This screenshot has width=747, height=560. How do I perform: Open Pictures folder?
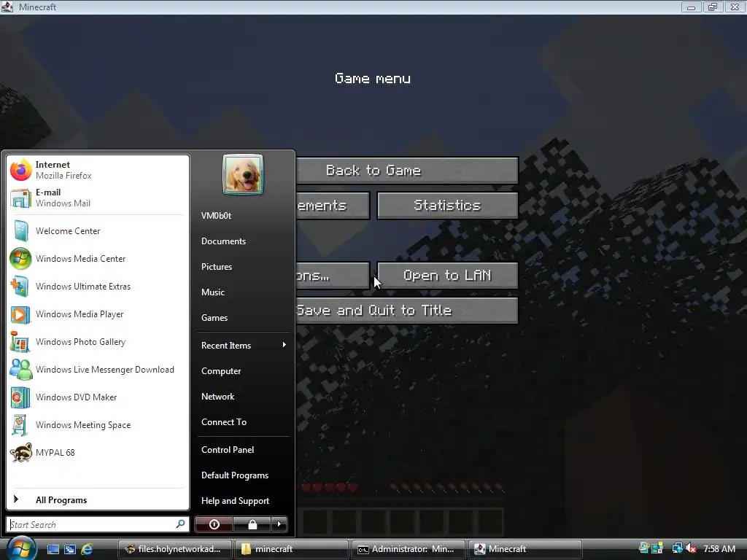click(x=242, y=267)
